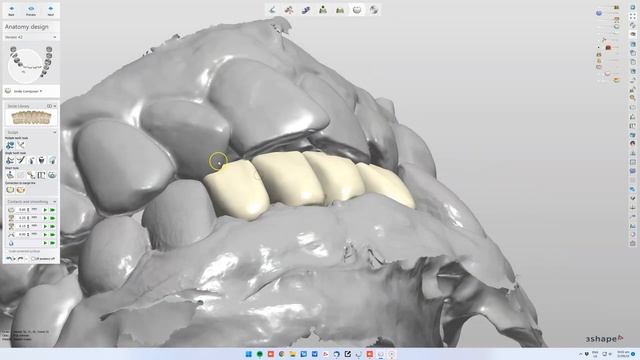The image size is (640, 360).
Task: Open the Smile Composer dropdown
Action: pos(28,91)
